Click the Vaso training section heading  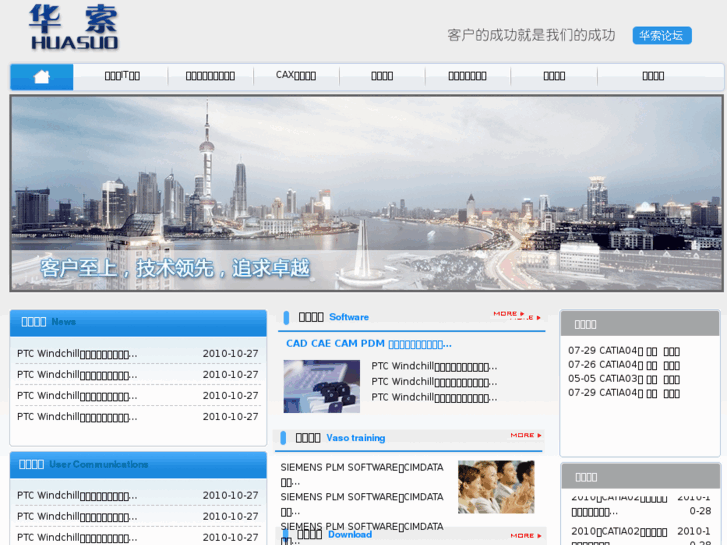(340, 438)
